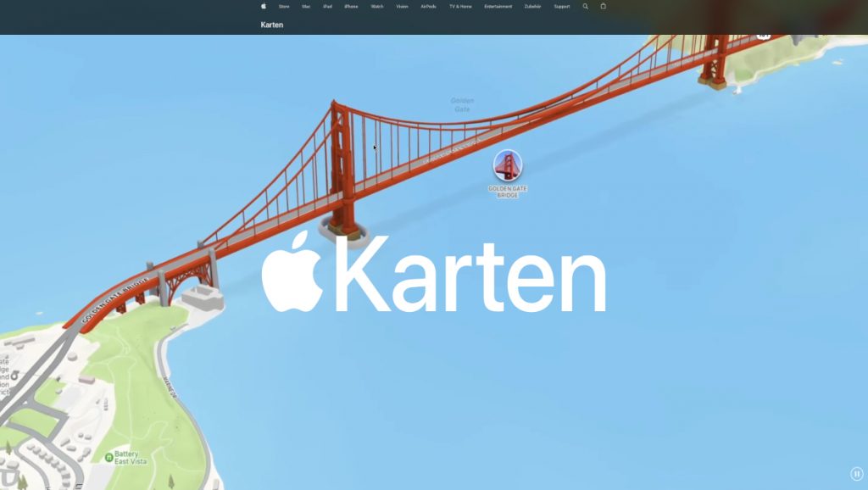Screen dimensions: 868x490
Task: Click the Battery East Vista map label text
Action: 131,457
